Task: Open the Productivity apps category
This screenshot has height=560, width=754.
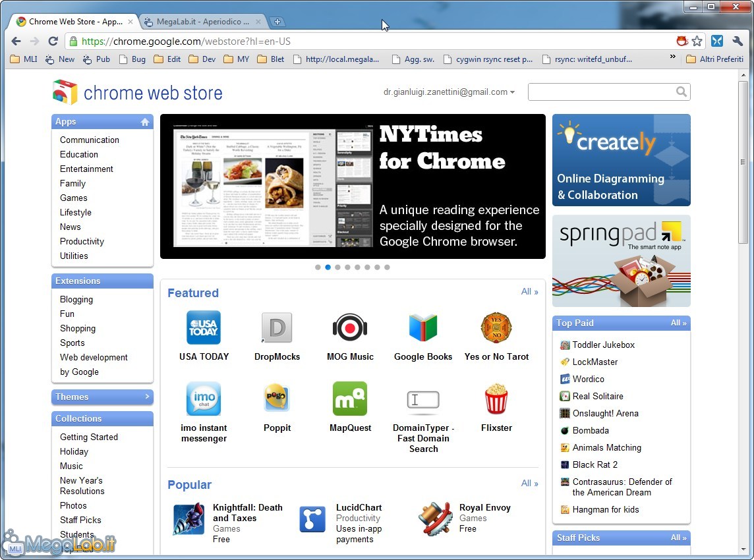Action: tap(82, 241)
